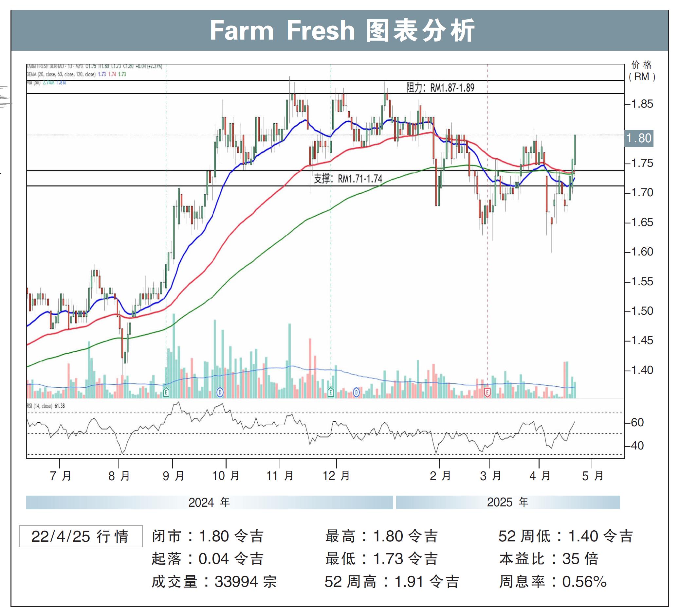Image resolution: width=680 pixels, height=616 pixels.
Task: Click the 1.40 price axis tick
Action: [642, 370]
